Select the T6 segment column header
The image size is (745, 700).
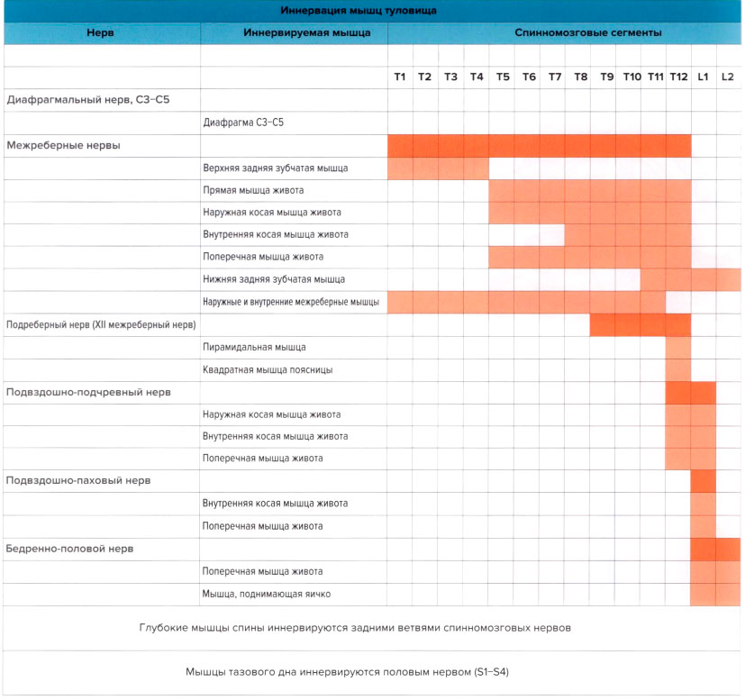528,77
